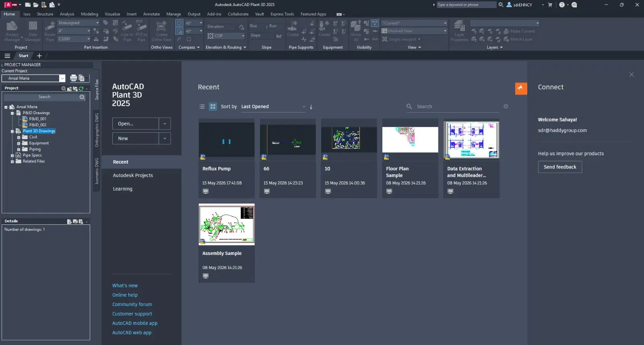Click the orange announcements megaphone icon
Image resolution: width=644 pixels, height=345 pixels.
(x=521, y=88)
